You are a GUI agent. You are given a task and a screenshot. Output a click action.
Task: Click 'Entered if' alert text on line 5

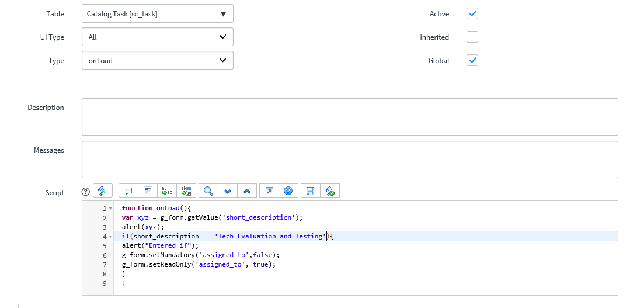pyautogui.click(x=169, y=245)
